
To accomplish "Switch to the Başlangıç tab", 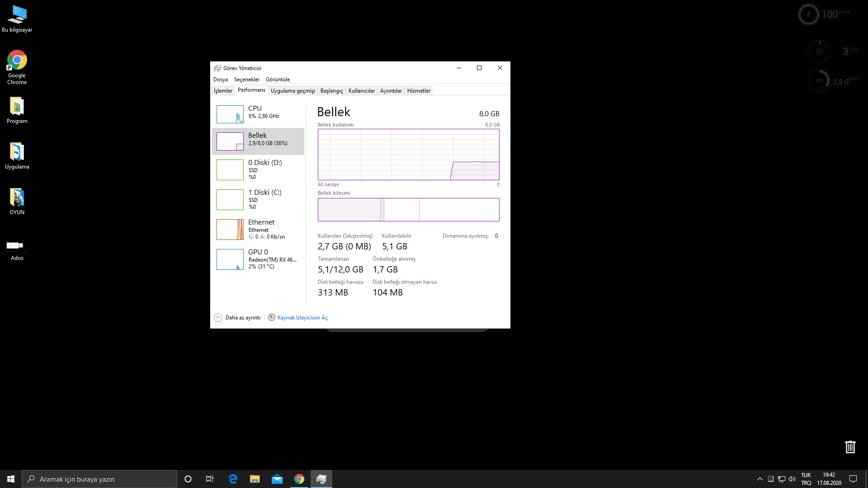I will 331,91.
